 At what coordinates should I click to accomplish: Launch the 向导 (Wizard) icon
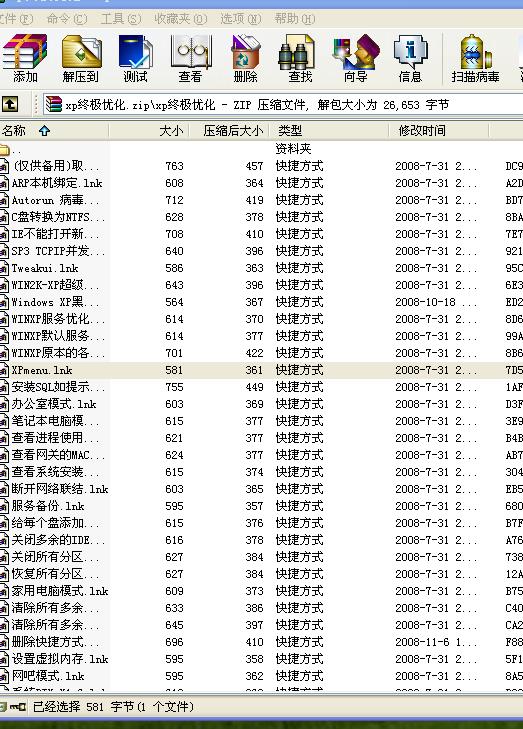point(356,59)
